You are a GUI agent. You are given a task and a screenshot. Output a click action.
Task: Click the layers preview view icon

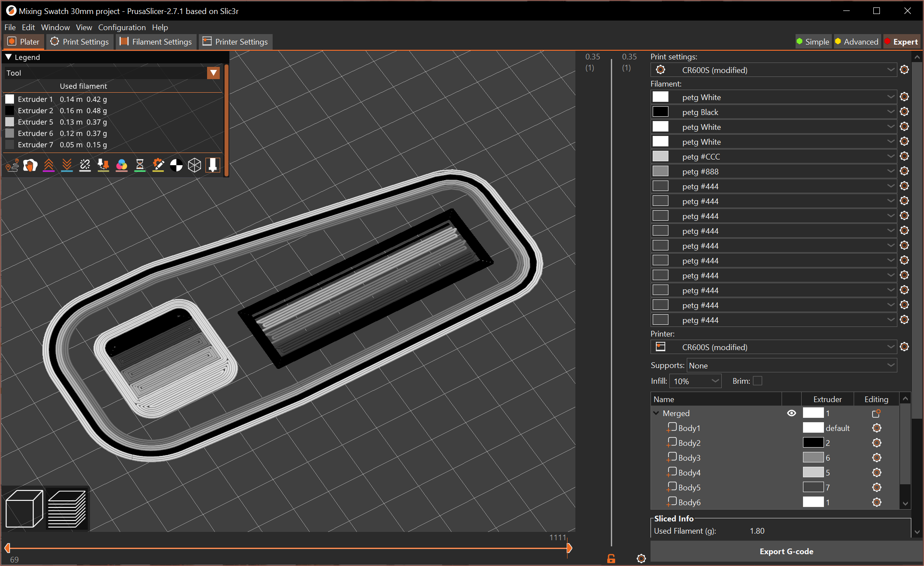point(66,509)
